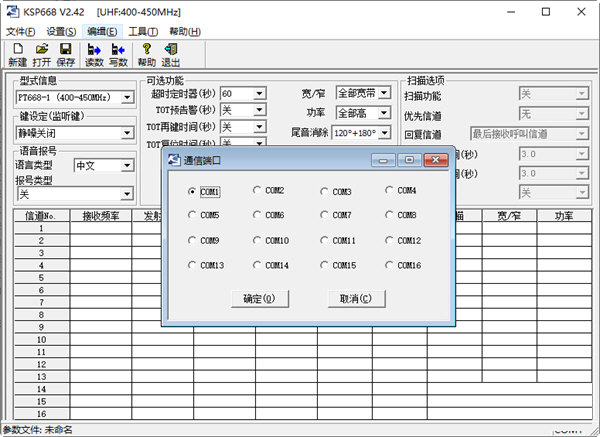The width and height of the screenshot is (600, 437).
Task: Click the 新建 (New) toolbar icon
Action: point(17,54)
